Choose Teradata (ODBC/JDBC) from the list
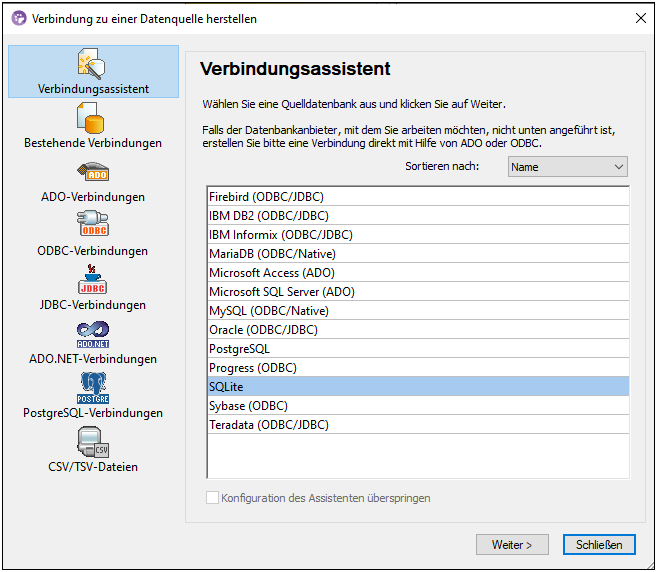 [268, 425]
